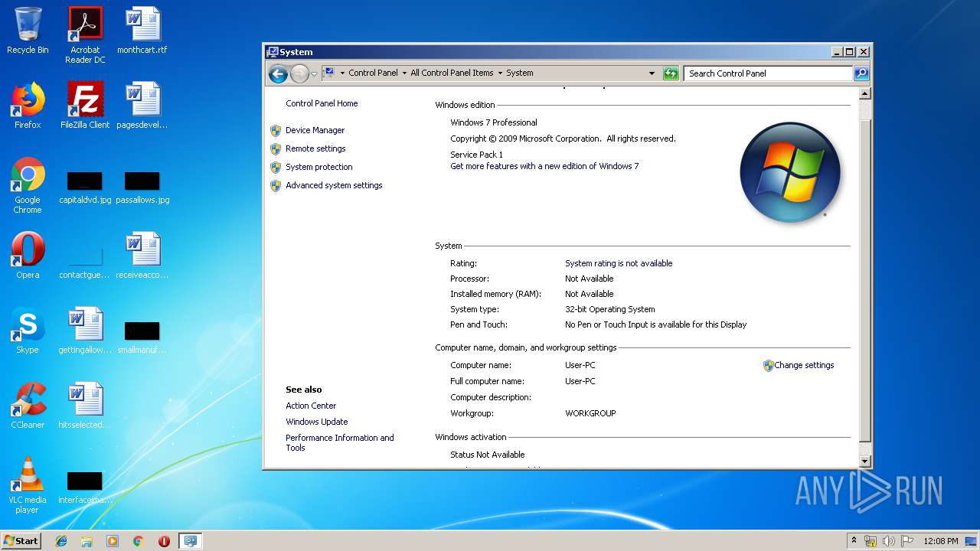Open the recent pages dropdown arrow
The height and width of the screenshot is (551, 980).
click(x=314, y=74)
